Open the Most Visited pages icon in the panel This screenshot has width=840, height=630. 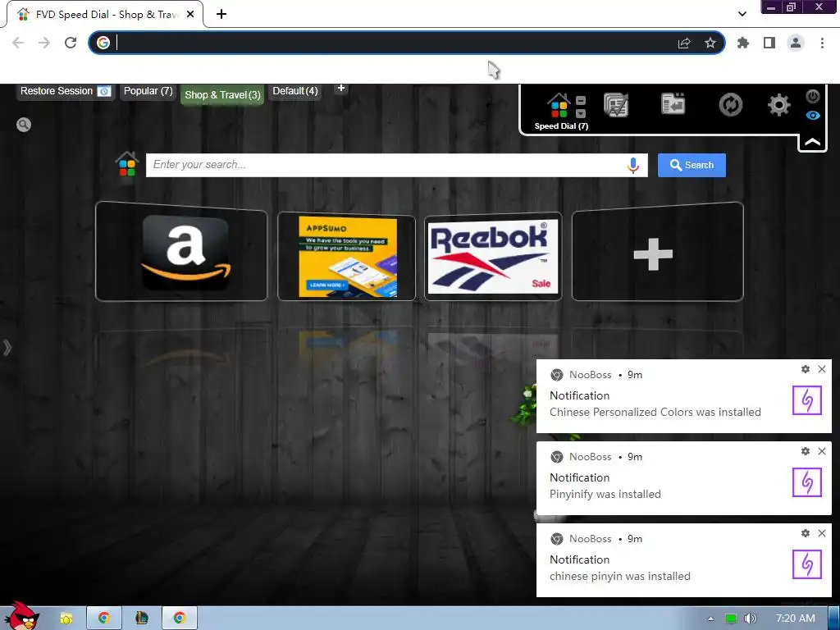[x=616, y=104]
